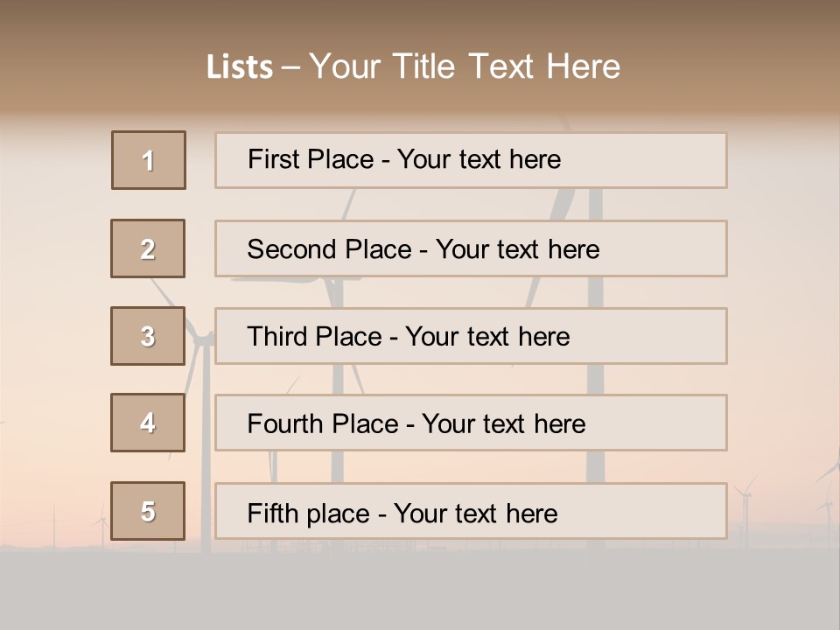
Task: Select the "First Place - Your text here" box
Action: tap(471, 160)
